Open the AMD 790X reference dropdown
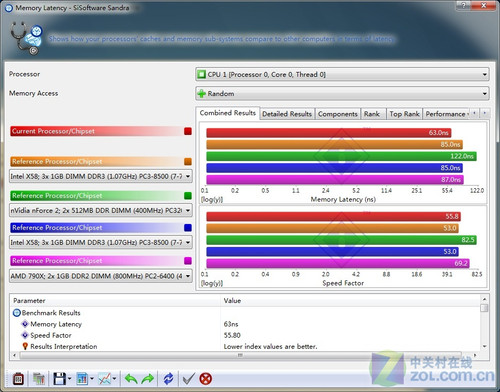This screenshot has width=500, height=392. coord(101,276)
